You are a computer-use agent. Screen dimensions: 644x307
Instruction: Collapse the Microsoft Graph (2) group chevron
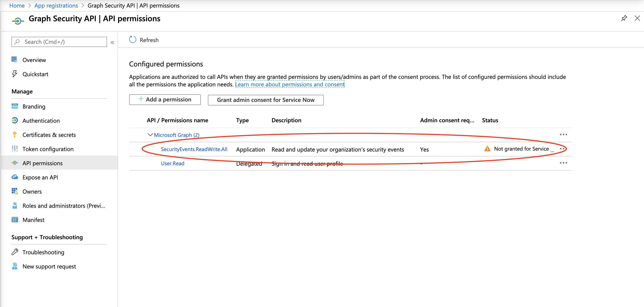pos(150,135)
